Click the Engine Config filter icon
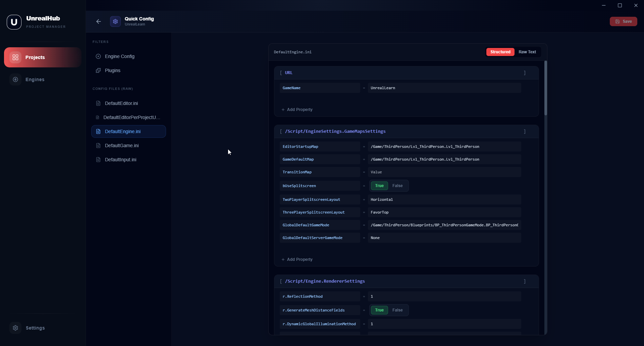The image size is (644, 346). point(98,56)
